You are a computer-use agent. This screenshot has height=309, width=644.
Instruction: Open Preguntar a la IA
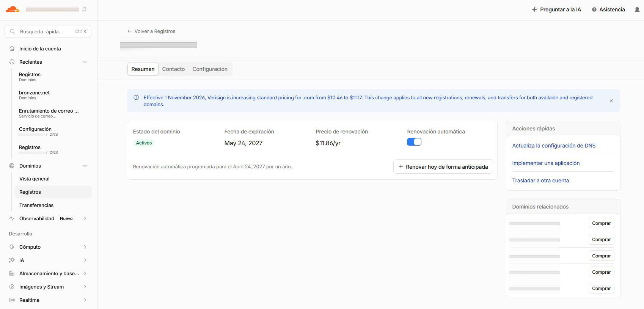point(556,9)
